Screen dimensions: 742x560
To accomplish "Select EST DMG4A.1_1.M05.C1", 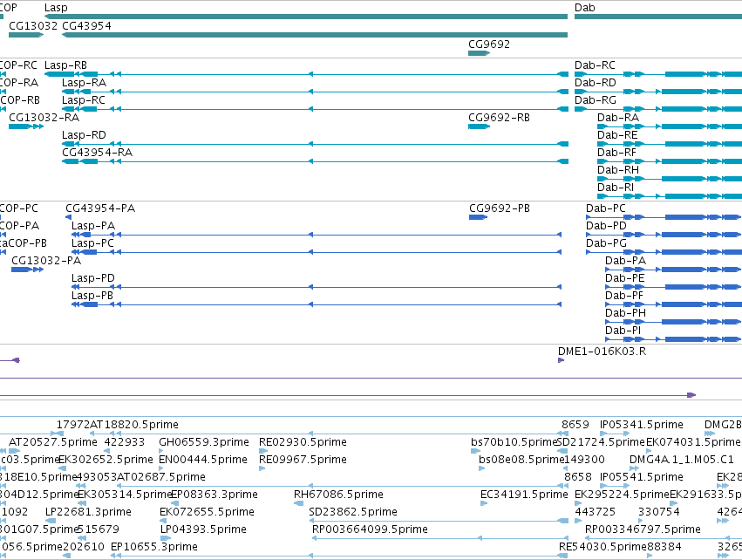I will click(x=682, y=460).
